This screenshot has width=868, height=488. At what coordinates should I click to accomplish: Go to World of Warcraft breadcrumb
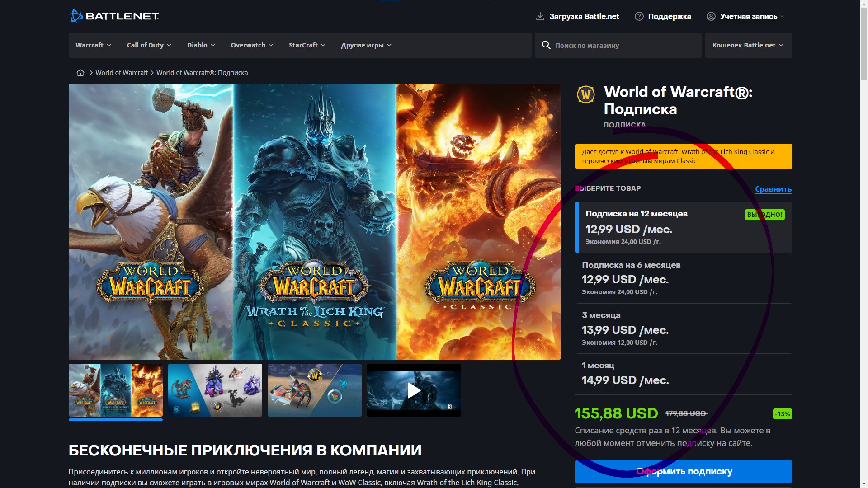(122, 73)
